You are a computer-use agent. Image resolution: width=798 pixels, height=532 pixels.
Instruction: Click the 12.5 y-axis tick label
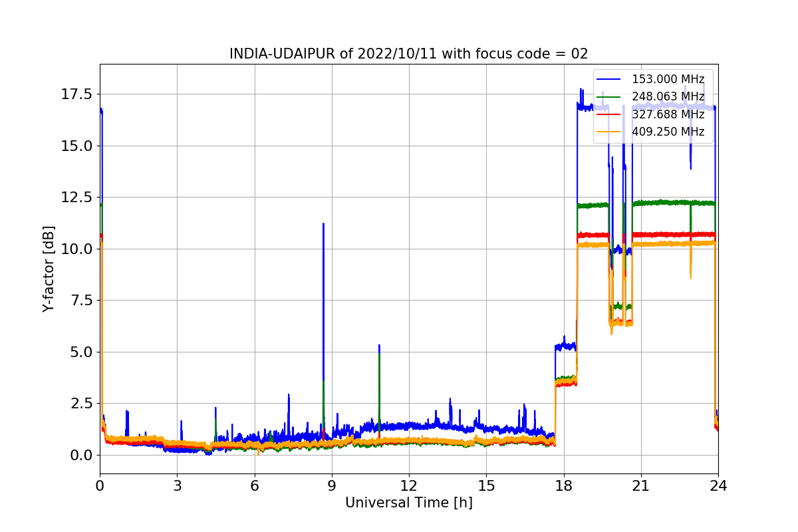[77, 197]
